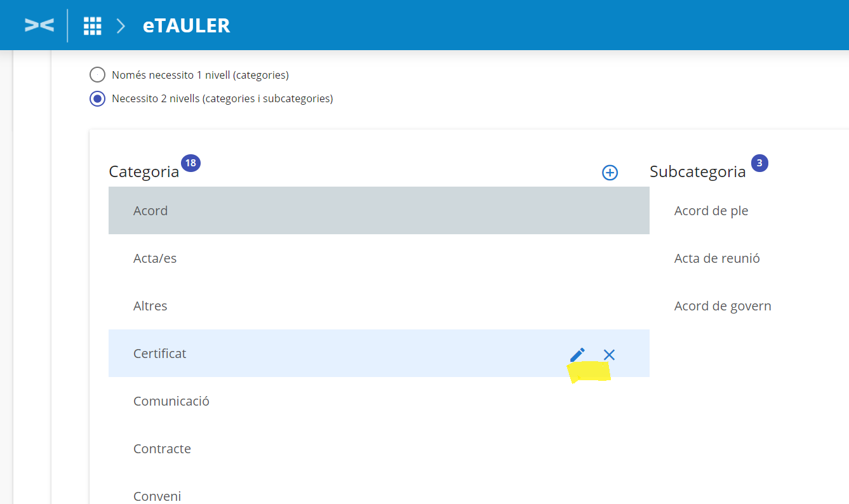The width and height of the screenshot is (849, 504).
Task: Select the 'Acord de ple' subcategory
Action: pos(711,211)
